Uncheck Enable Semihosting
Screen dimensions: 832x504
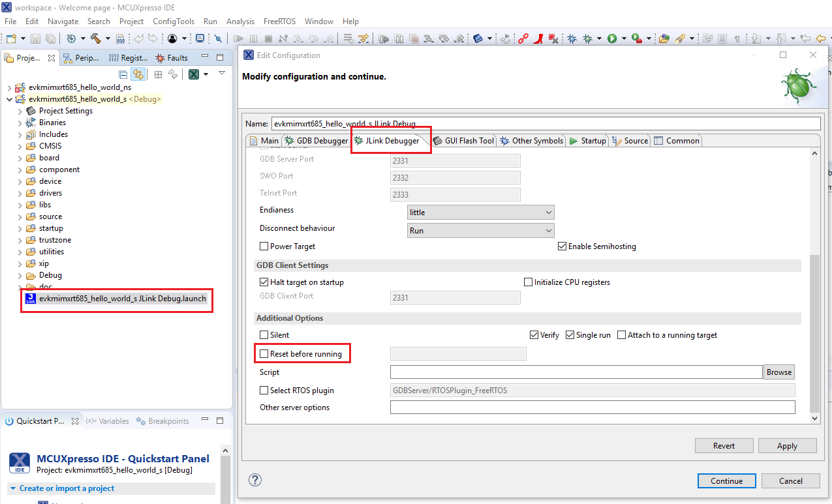click(x=562, y=246)
